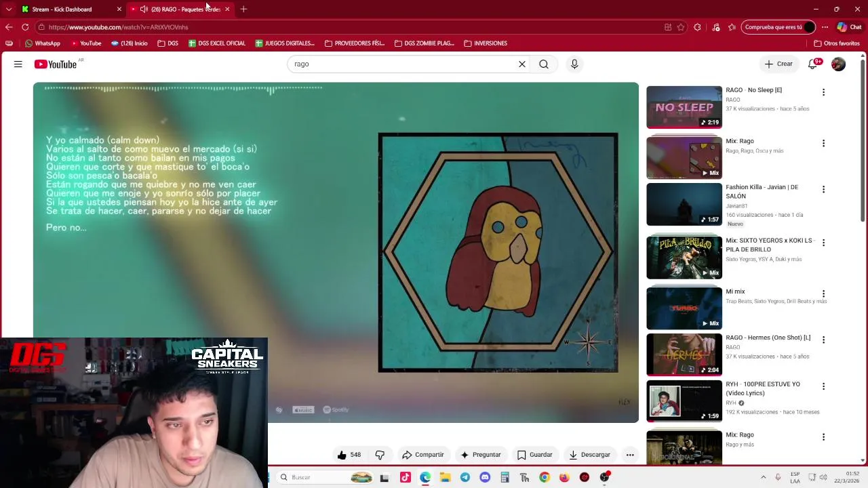This screenshot has height=488, width=868.
Task: Open options for SIXTO YEGROS mix
Action: 823,243
